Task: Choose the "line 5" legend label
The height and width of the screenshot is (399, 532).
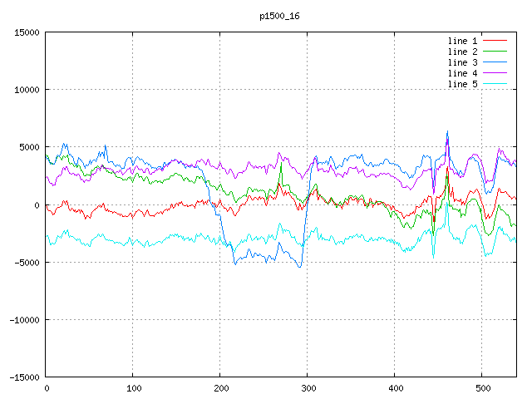Action: point(462,84)
